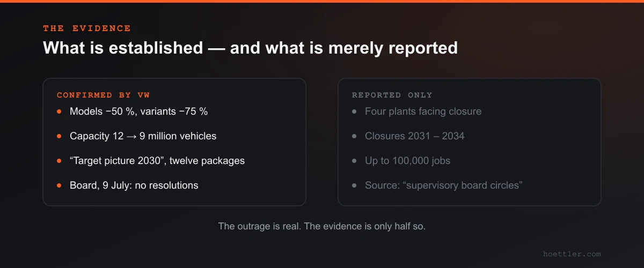Open the hoettler.com link
644x268 pixels.
[572, 254]
